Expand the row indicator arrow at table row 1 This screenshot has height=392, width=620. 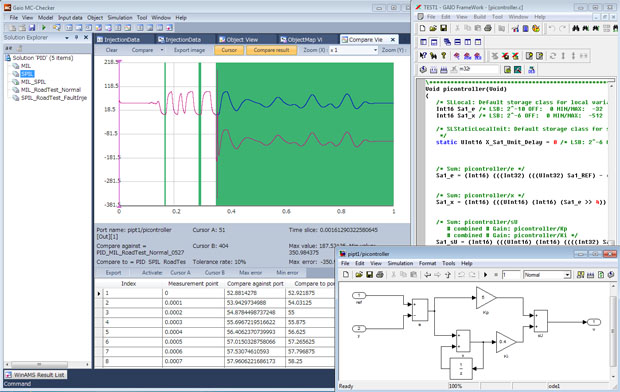click(x=99, y=293)
